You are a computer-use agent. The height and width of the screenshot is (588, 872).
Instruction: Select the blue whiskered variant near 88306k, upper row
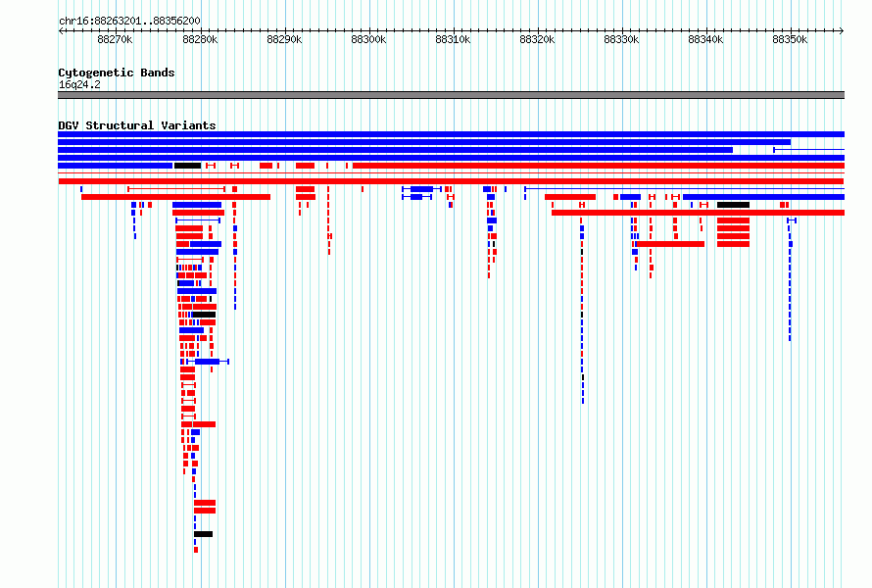pos(421,189)
